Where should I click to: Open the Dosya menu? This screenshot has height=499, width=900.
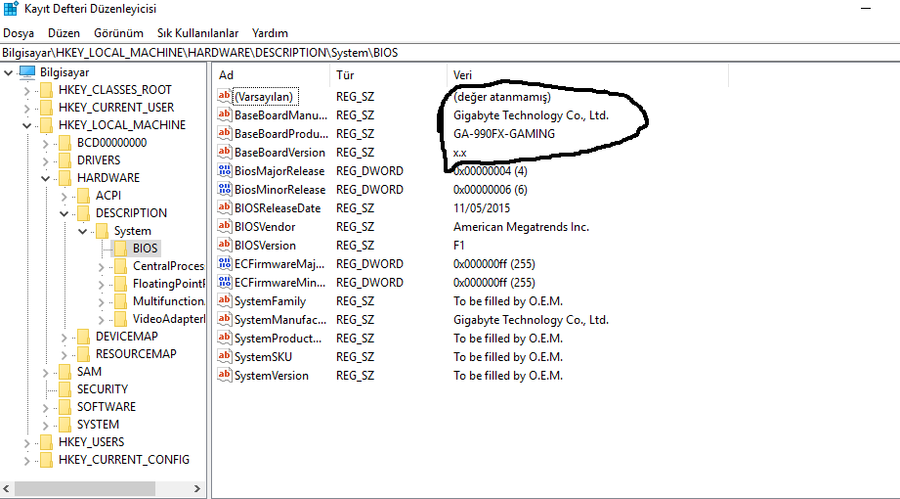[x=18, y=33]
